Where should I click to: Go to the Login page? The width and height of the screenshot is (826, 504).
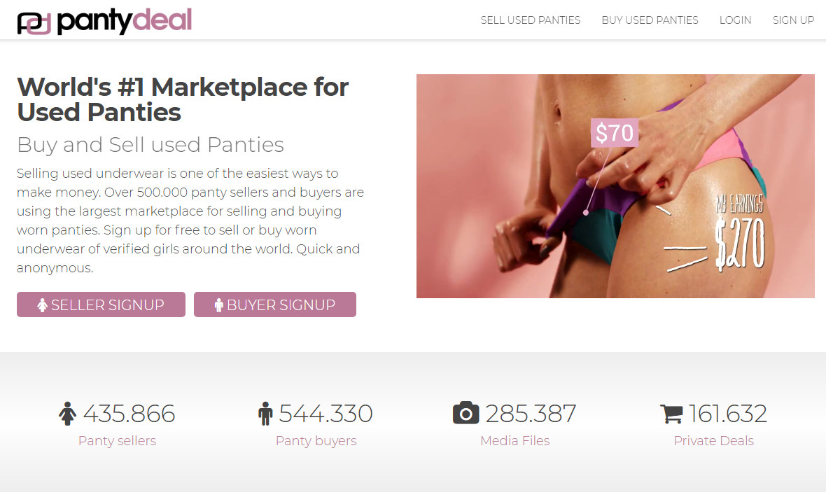point(735,20)
